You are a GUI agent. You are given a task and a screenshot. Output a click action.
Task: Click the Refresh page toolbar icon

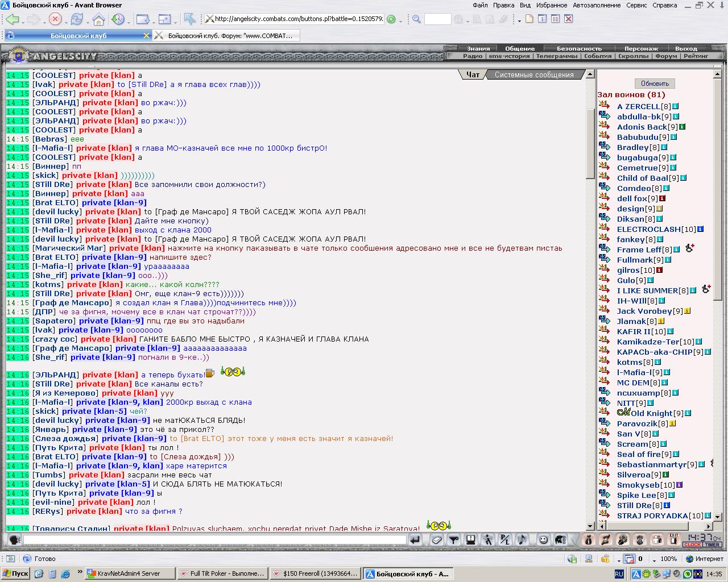click(x=77, y=19)
